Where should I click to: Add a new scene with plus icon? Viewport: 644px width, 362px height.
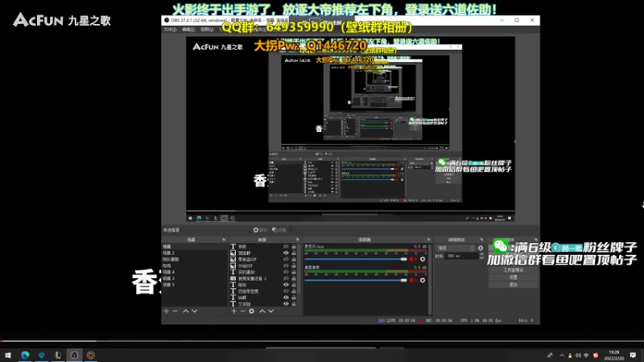167,311
